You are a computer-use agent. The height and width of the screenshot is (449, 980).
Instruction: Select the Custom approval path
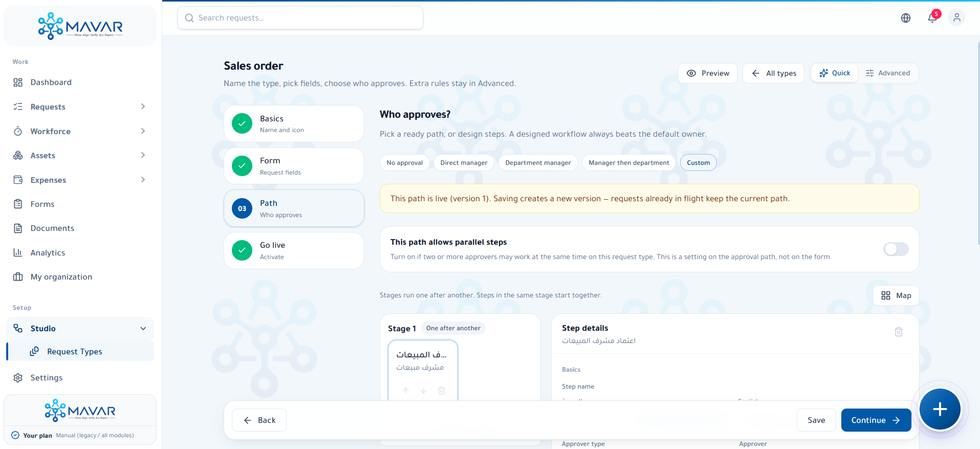click(x=698, y=163)
